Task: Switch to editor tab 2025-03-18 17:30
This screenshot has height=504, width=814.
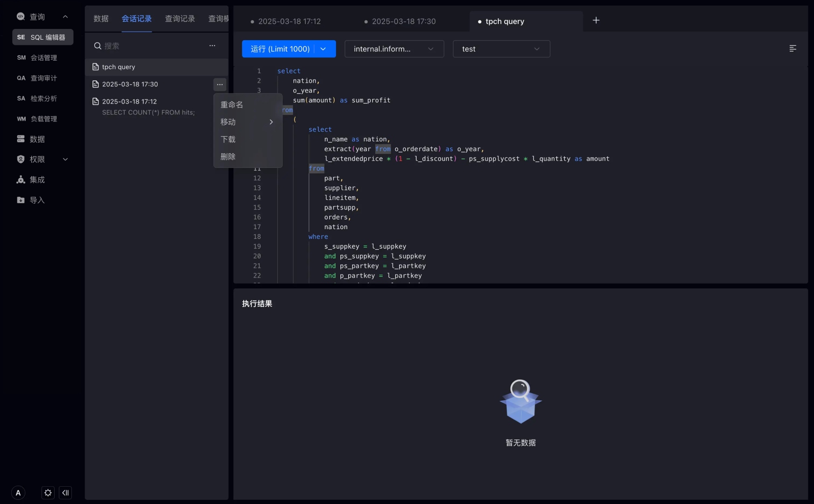Action: 404,21
